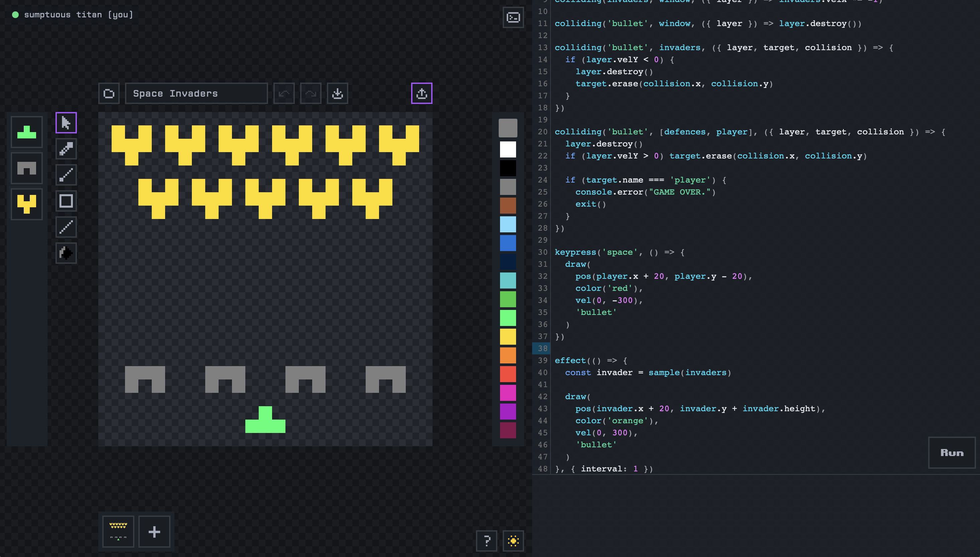This screenshot has width=980, height=557.
Task: Select the yellow invader sprite layer
Action: [27, 204]
